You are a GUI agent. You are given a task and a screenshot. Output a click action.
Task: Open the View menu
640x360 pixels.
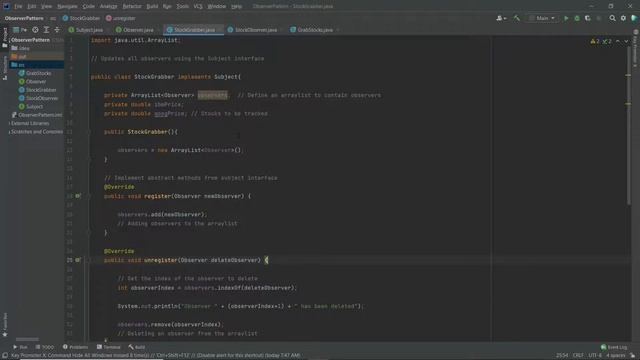[x=46, y=6]
